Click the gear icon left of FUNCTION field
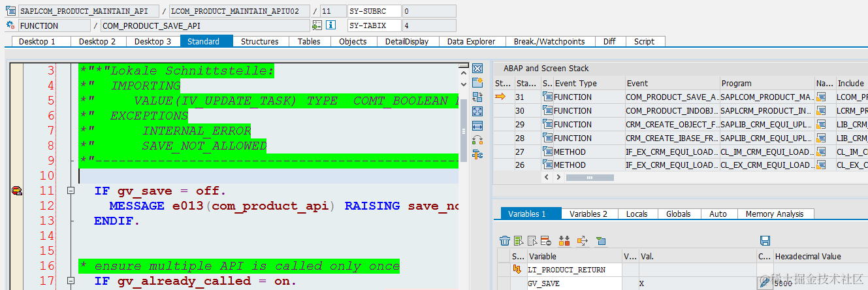 (x=10, y=25)
